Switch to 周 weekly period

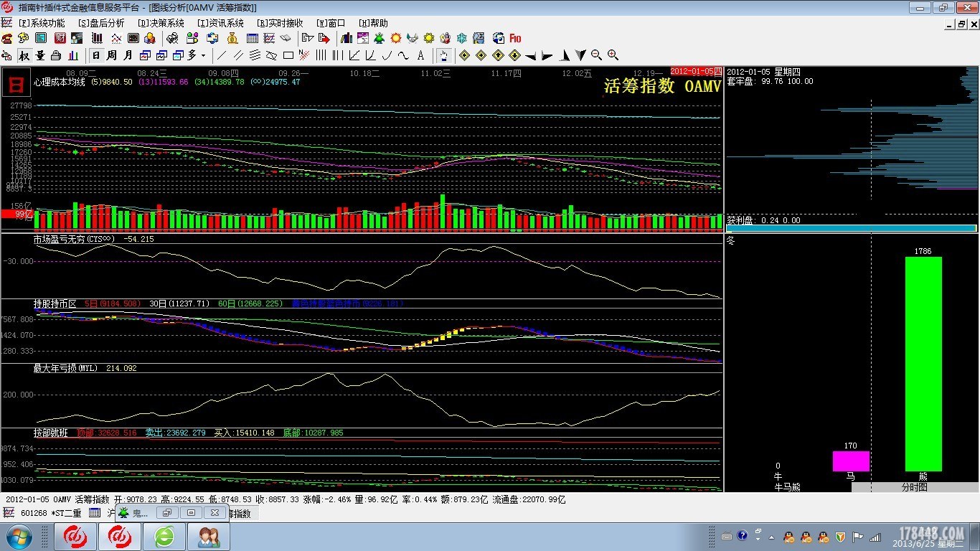pyautogui.click(x=111, y=55)
